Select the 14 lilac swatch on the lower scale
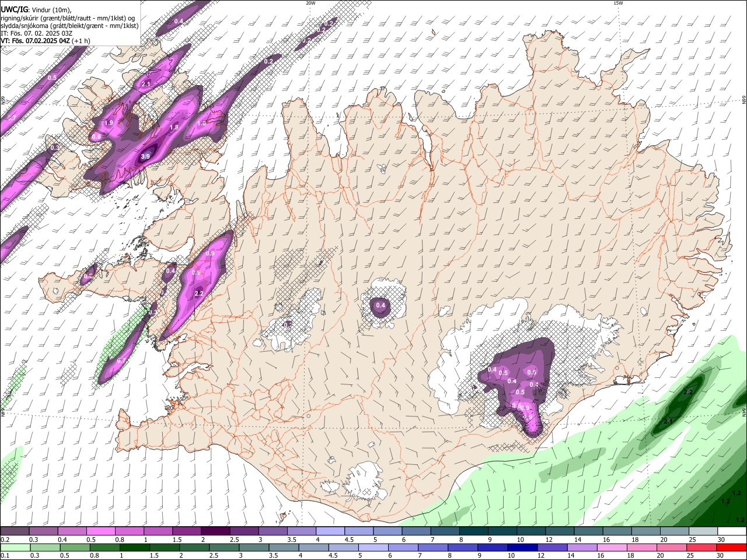Screen dimensions: 747x560 [582, 548]
